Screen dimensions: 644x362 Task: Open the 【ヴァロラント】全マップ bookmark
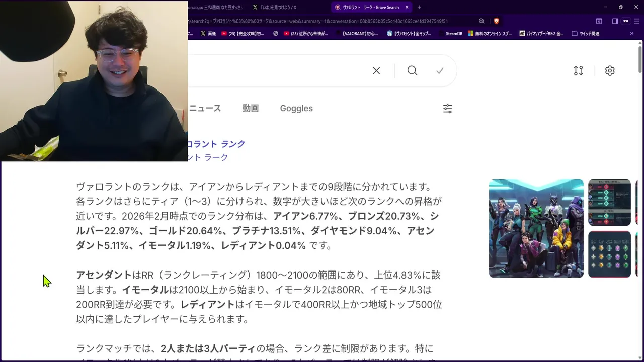[409, 34]
